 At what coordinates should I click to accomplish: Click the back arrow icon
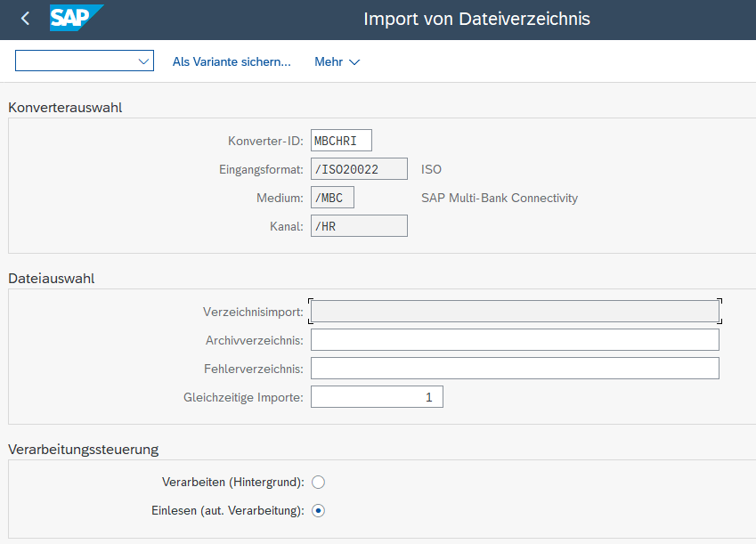[x=25, y=19]
